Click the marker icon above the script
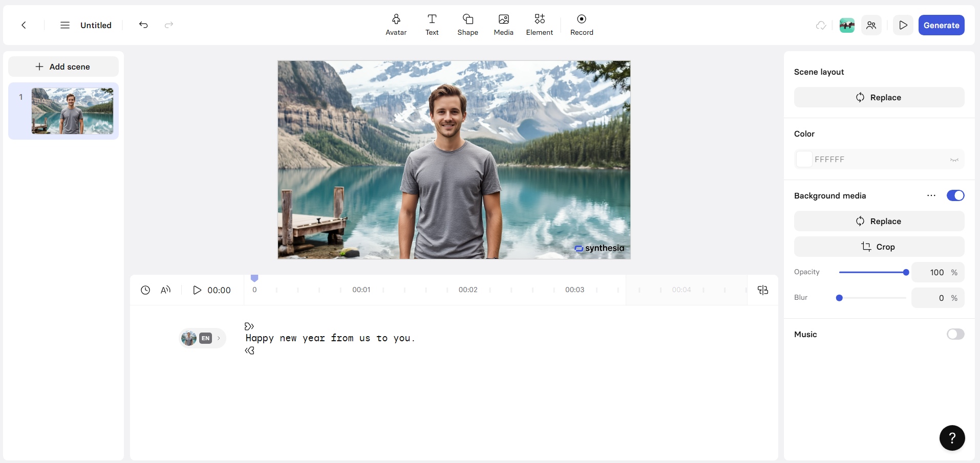This screenshot has width=980, height=463. pos(249,326)
